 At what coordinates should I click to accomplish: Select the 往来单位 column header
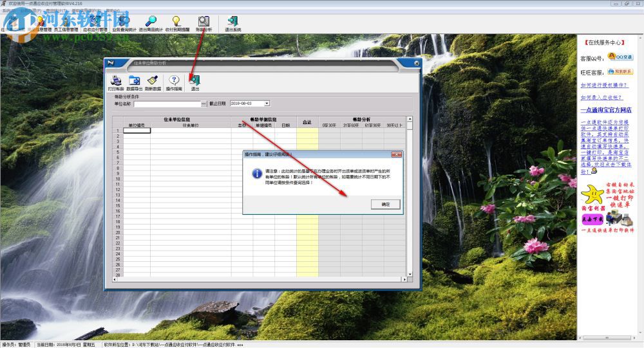tap(191, 125)
